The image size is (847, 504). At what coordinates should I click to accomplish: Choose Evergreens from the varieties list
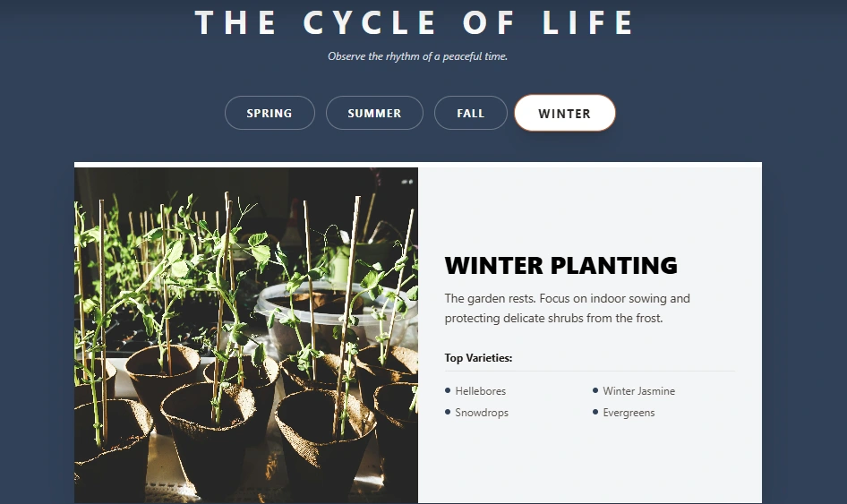pos(629,413)
